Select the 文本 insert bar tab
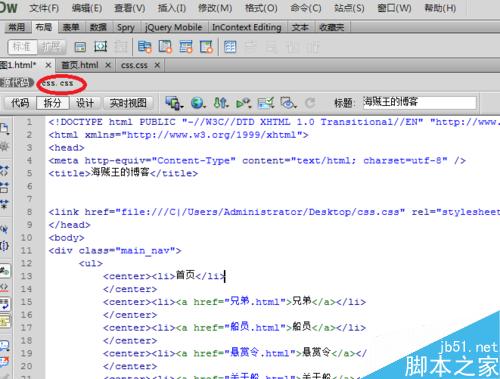Viewport: 500px width, 379px height. tap(300, 27)
